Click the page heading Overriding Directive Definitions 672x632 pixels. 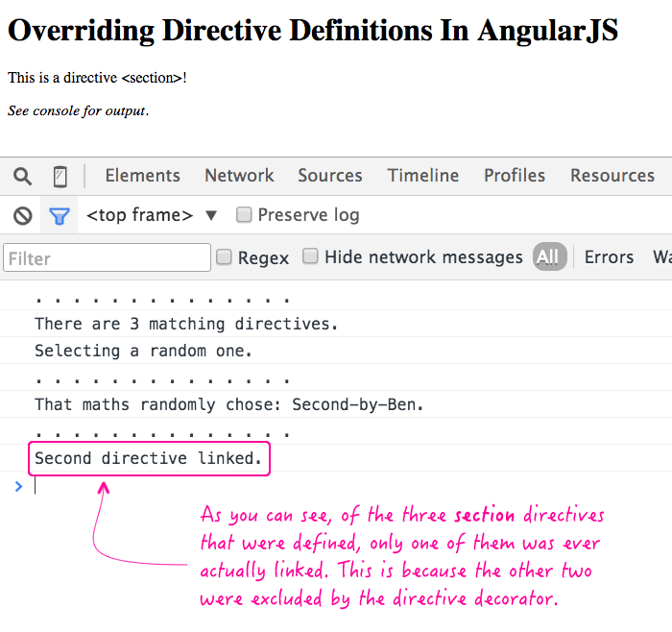click(x=313, y=31)
